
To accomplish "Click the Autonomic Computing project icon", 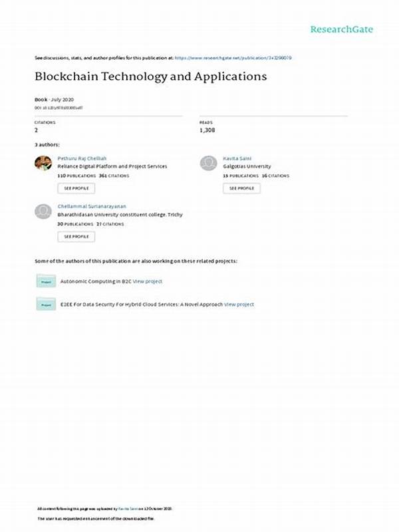I will (x=45, y=281).
